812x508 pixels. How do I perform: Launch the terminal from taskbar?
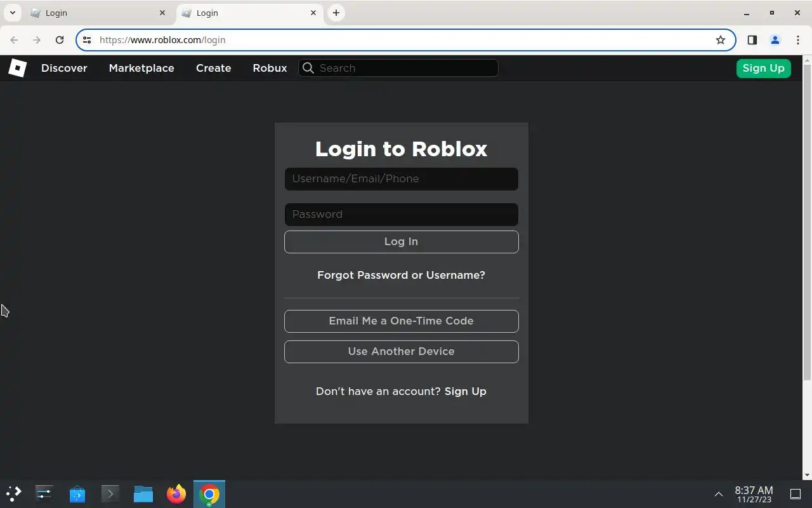(110, 493)
